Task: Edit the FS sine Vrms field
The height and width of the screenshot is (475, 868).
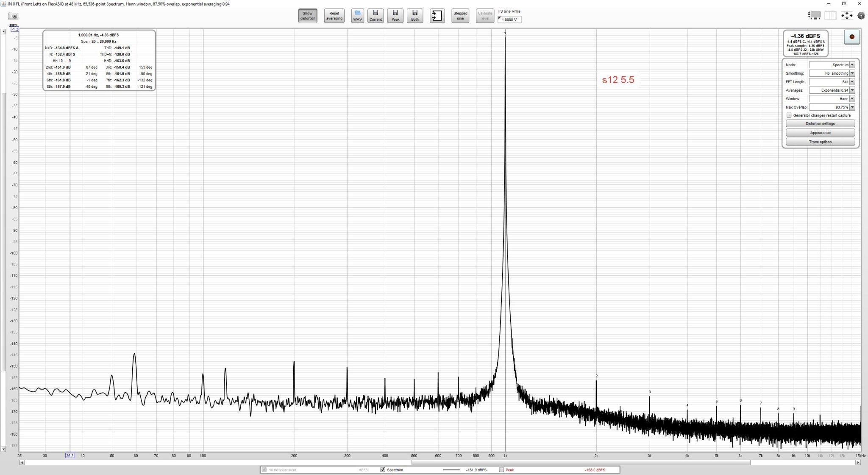Action: point(509,20)
